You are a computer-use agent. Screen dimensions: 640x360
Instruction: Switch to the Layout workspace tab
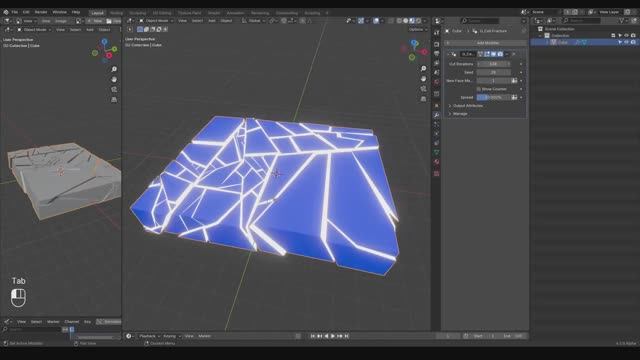98,13
